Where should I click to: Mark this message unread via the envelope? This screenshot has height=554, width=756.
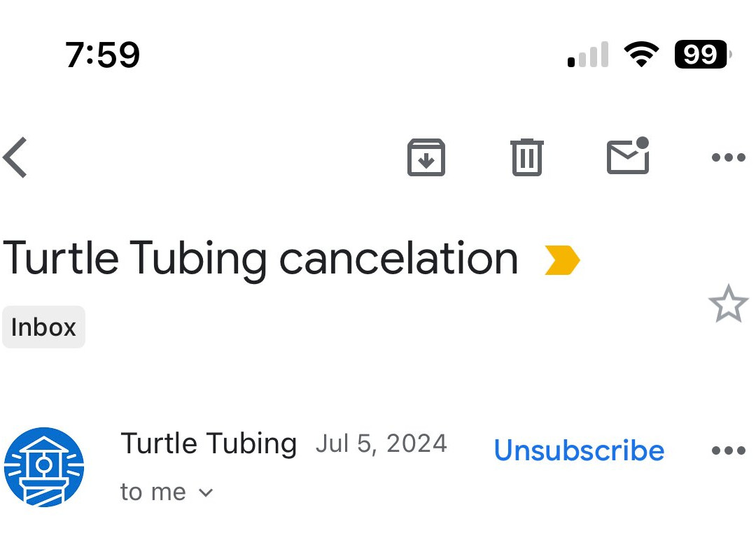[x=628, y=157]
